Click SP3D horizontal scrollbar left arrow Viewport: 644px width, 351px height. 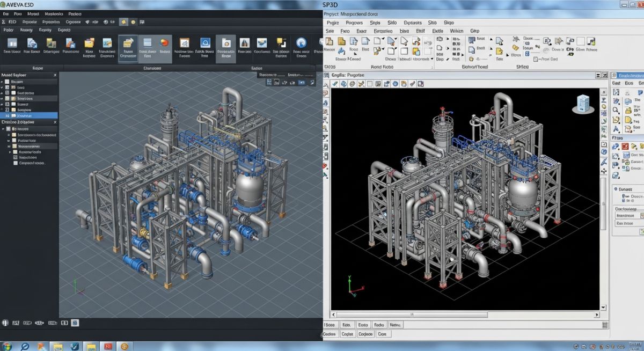[333, 314]
